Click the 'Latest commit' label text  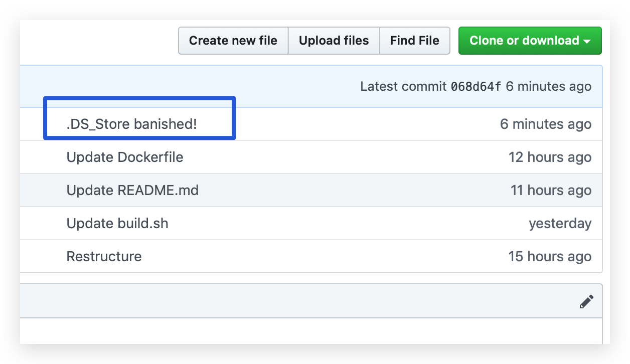(x=403, y=86)
